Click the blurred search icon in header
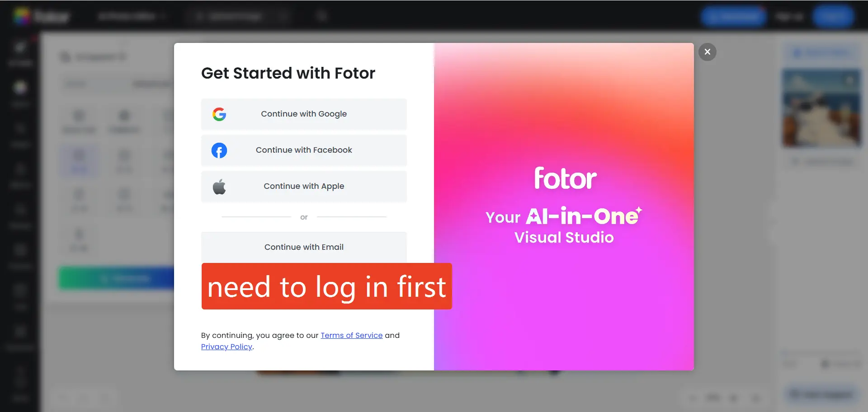 tap(322, 17)
